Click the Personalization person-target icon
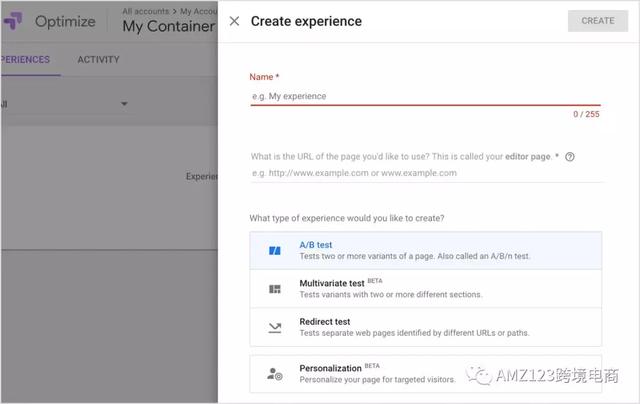 click(x=275, y=374)
